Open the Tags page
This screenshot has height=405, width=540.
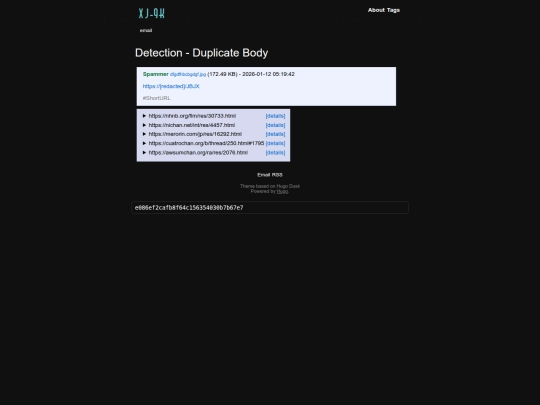pyautogui.click(x=393, y=10)
